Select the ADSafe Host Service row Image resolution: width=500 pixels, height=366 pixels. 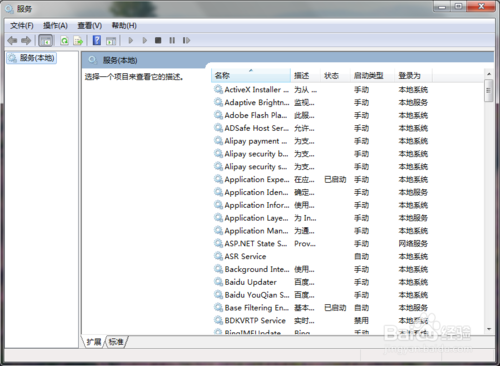[321, 128]
